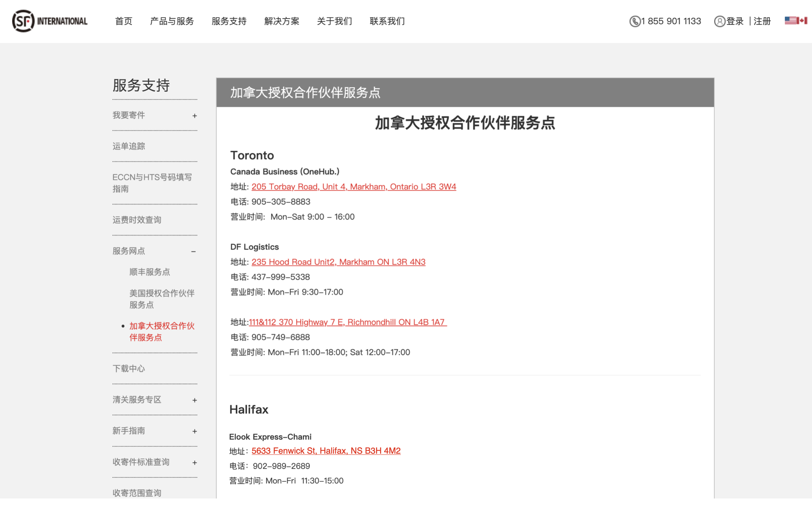Click the 注册 register link
The width and height of the screenshot is (812, 507).
[762, 21]
